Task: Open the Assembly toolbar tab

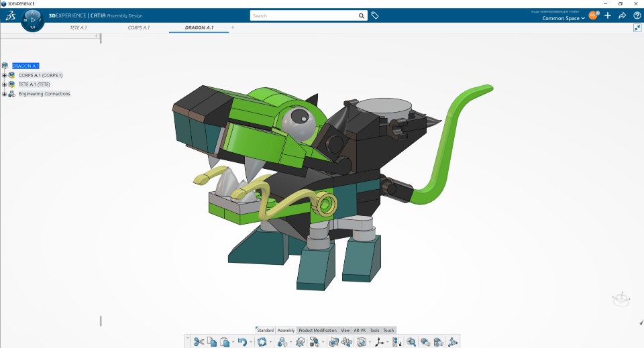Action: click(x=286, y=330)
